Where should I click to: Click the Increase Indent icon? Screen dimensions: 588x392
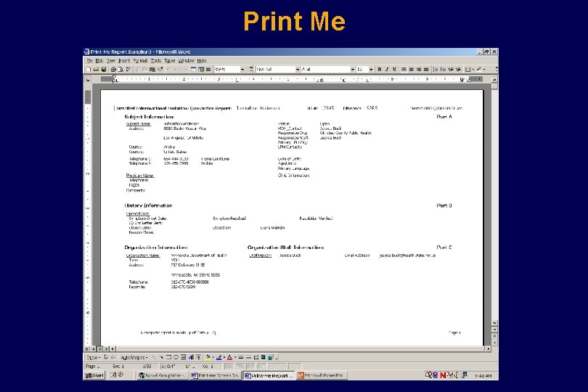pyautogui.click(x=458, y=70)
